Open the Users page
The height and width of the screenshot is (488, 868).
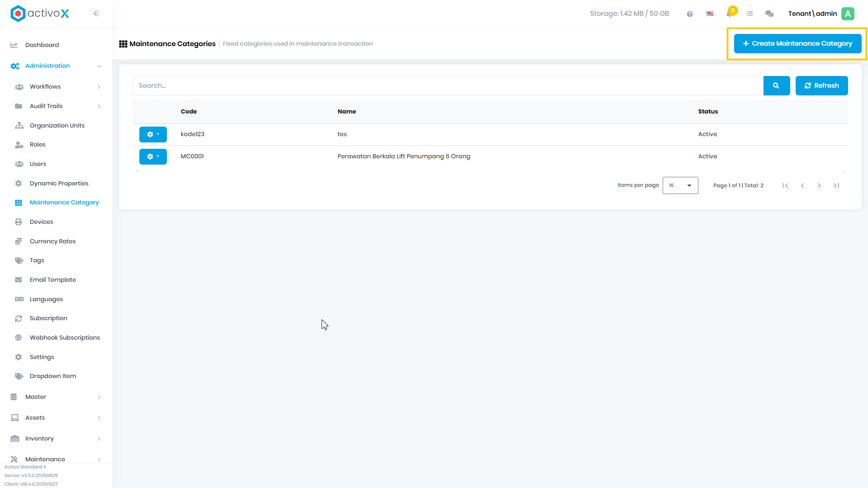point(38,164)
